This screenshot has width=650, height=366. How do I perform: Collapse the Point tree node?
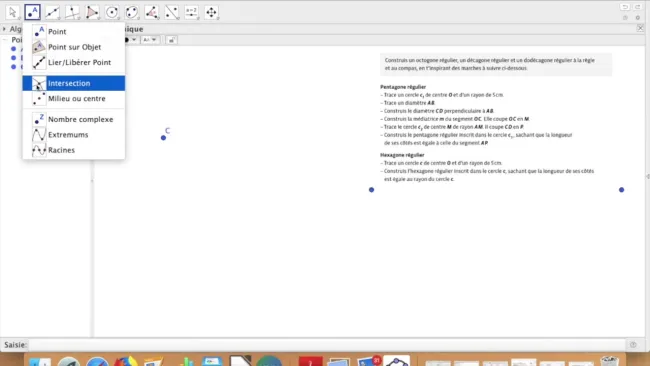(x=5, y=40)
